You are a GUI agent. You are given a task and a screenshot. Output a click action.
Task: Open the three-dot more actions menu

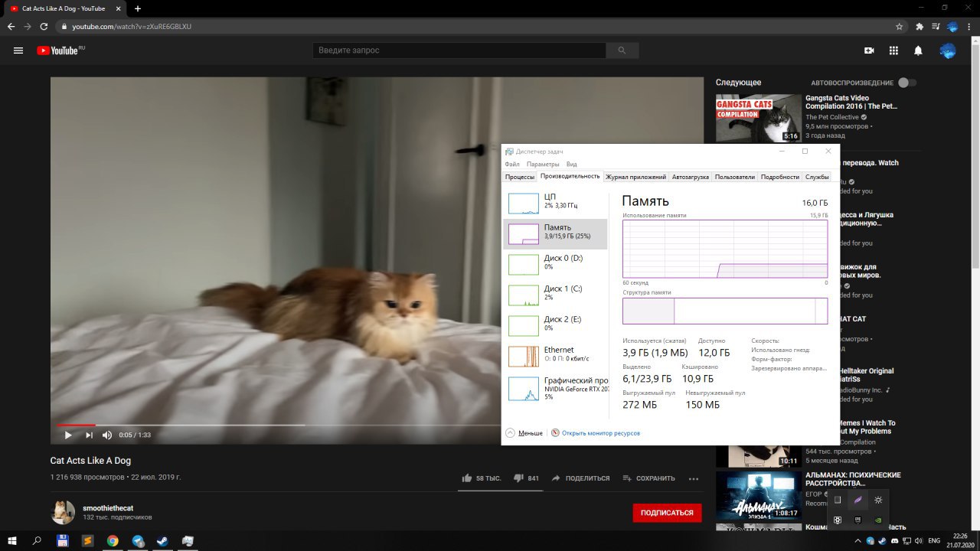pos(694,478)
